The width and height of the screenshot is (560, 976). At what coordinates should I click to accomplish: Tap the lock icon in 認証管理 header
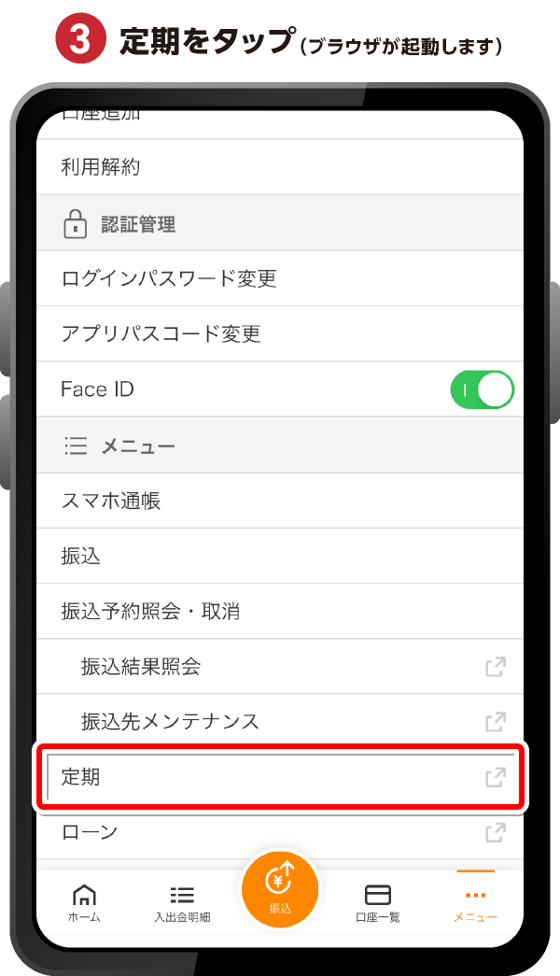tap(76, 224)
